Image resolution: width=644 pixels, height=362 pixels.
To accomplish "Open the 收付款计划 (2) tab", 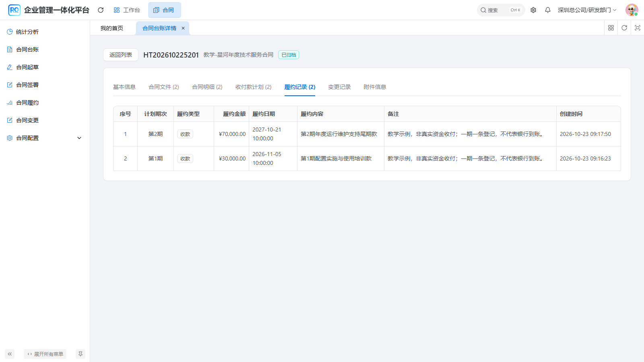I will pos(254,87).
